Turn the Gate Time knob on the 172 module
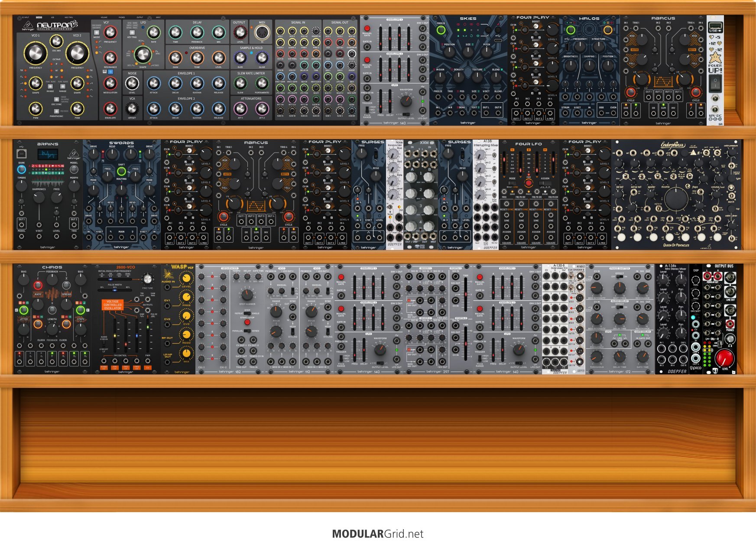 pyautogui.click(x=642, y=356)
